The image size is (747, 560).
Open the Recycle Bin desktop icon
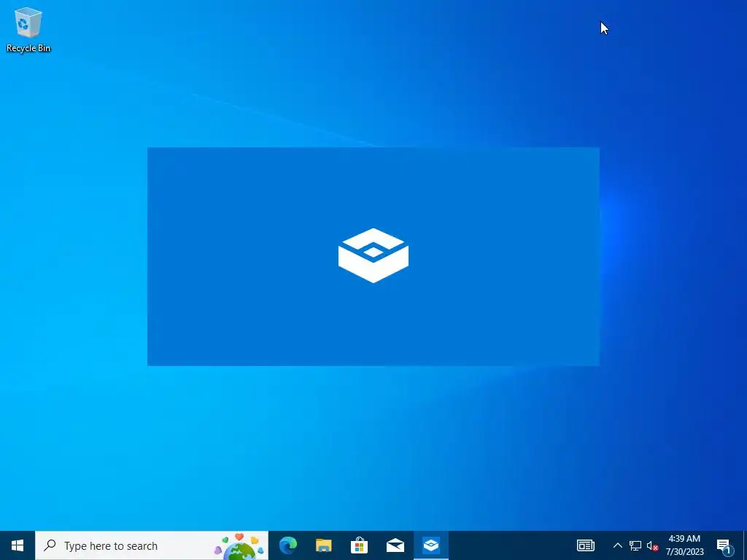tap(28, 29)
